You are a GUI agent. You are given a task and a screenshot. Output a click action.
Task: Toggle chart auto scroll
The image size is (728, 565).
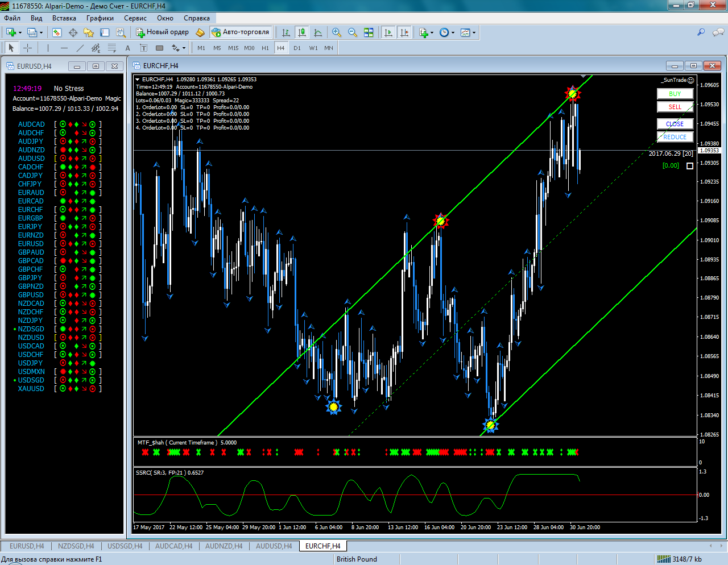[388, 32]
